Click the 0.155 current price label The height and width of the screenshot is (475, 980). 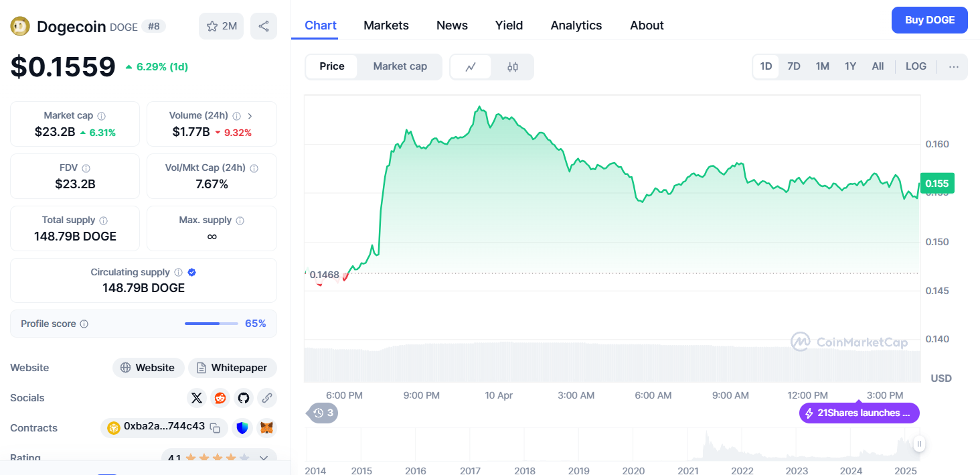point(936,183)
